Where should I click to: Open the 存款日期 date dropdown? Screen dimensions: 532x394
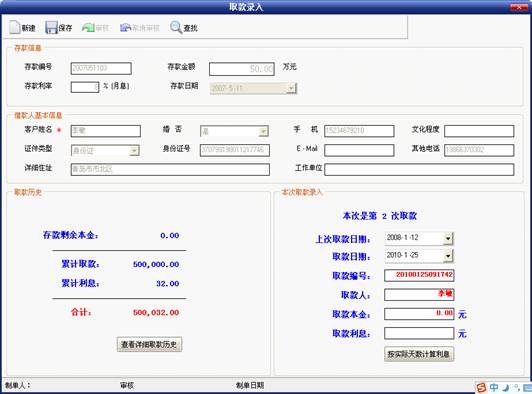tap(291, 88)
